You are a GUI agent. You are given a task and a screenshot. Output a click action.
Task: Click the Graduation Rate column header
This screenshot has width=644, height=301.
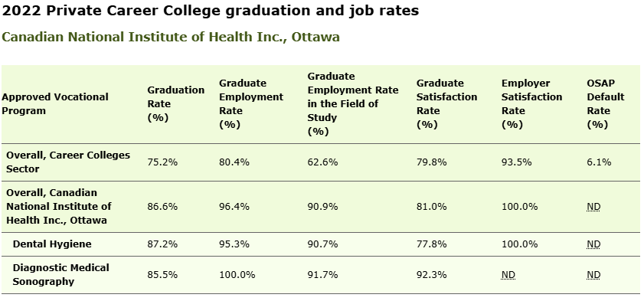click(176, 104)
